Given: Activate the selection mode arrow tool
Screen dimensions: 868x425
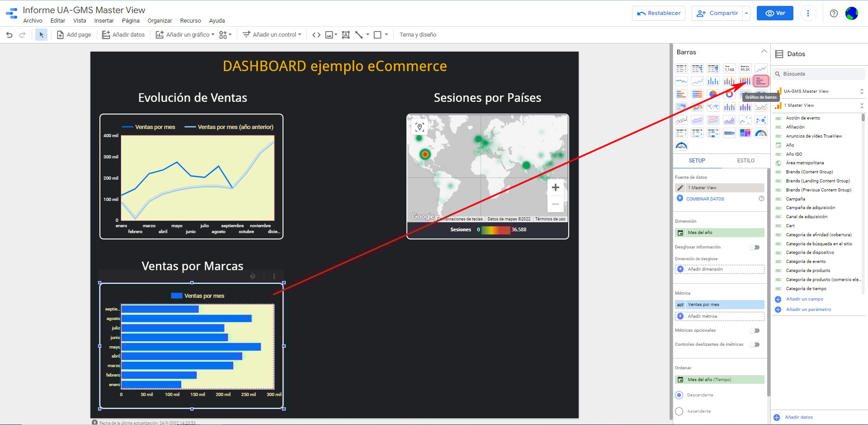Looking at the screenshot, I should [x=42, y=35].
